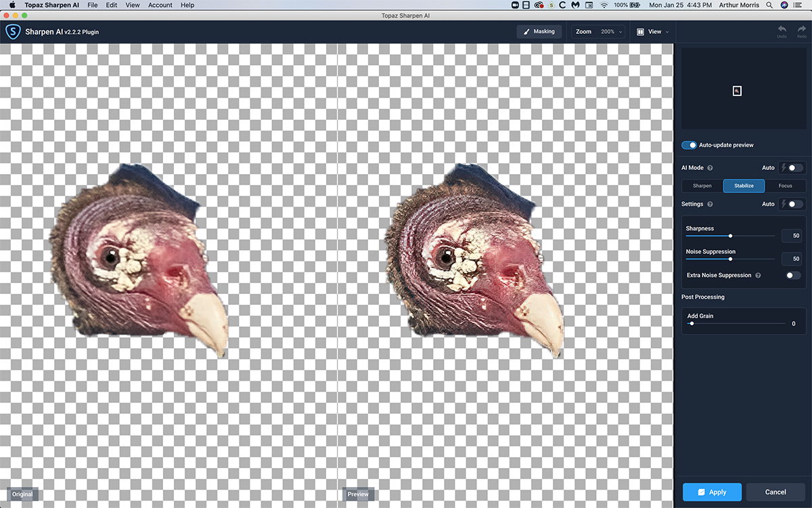Click the window layout menu bar icon

(x=526, y=5)
